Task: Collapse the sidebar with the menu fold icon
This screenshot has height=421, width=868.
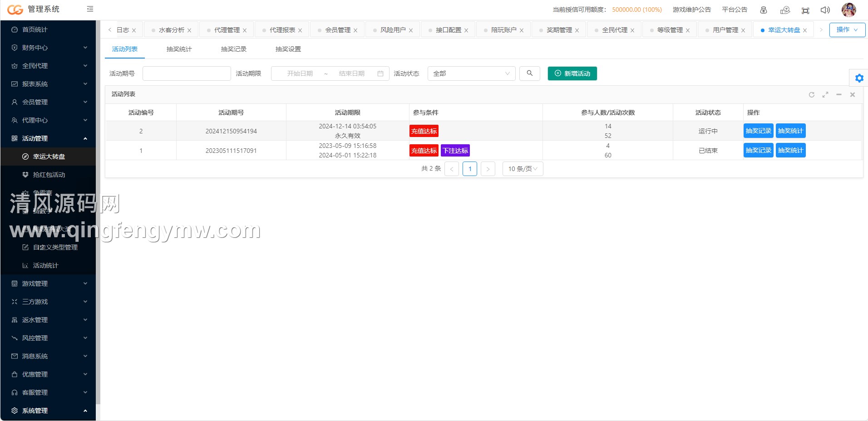Action: click(x=90, y=9)
